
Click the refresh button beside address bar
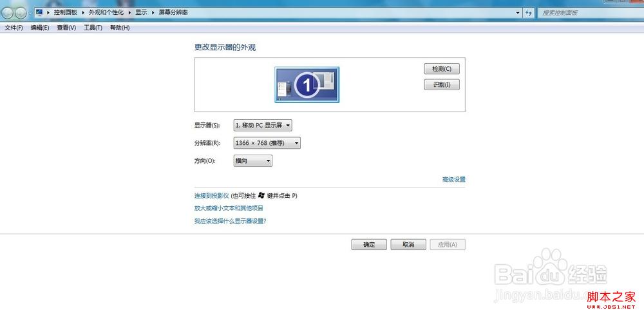pyautogui.click(x=529, y=13)
